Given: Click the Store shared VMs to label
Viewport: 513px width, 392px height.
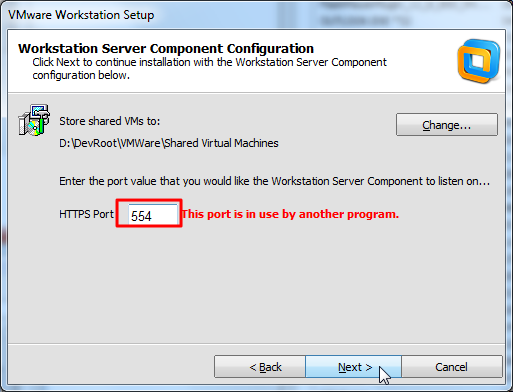Looking at the screenshot, I should click(110, 121).
